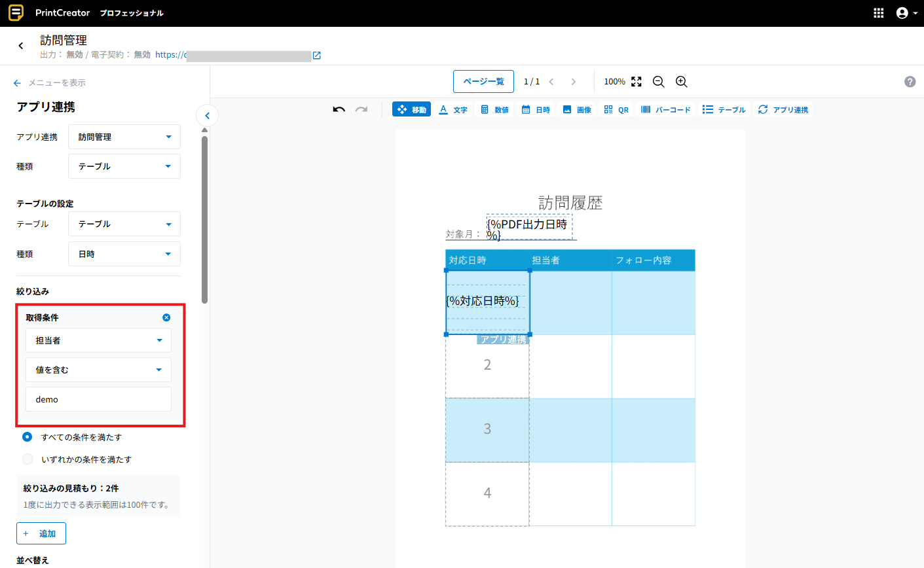
Task: Click the 追加 add condition button
Action: point(41,533)
